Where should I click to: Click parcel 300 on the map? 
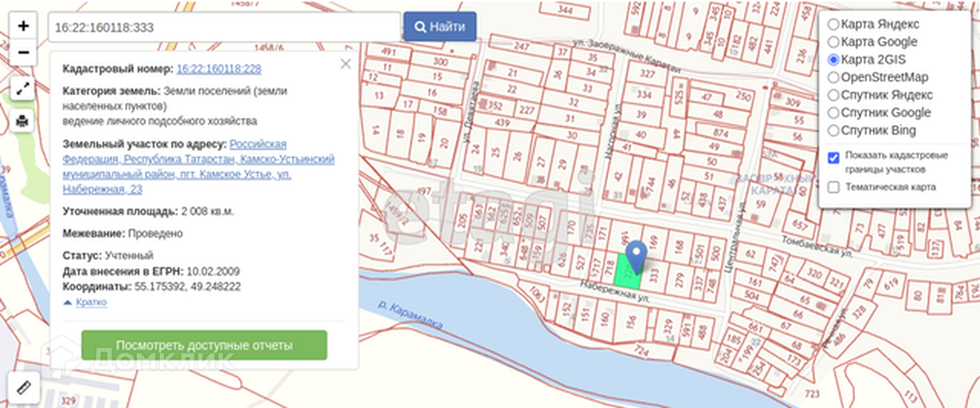click(441, 62)
